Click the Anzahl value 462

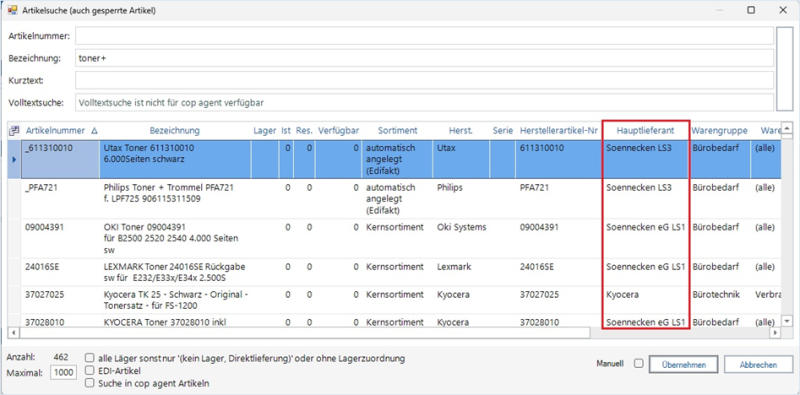tap(61, 357)
